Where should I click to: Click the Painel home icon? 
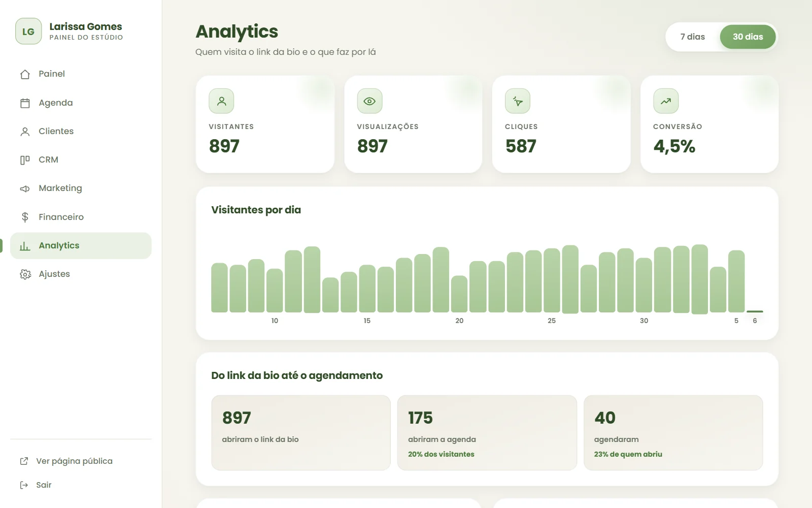point(25,74)
